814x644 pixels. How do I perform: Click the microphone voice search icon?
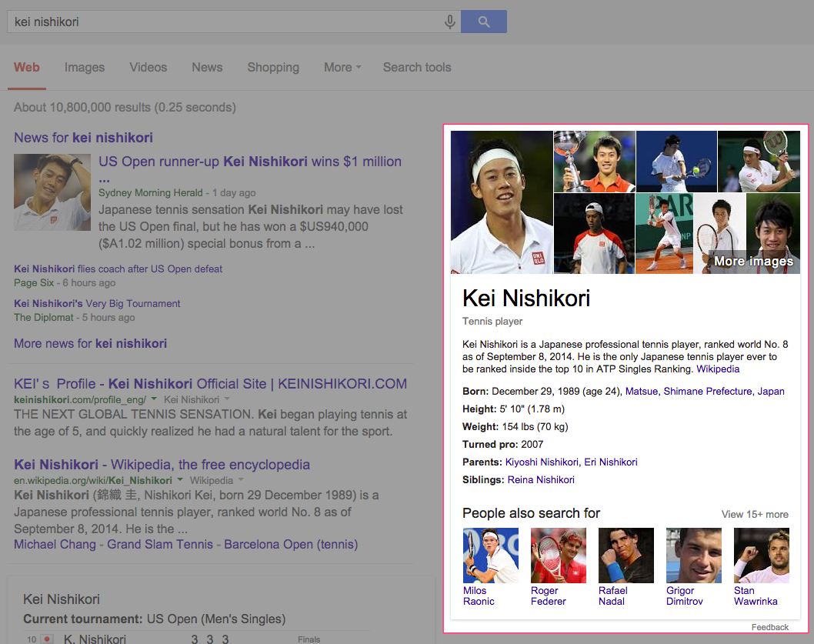(450, 22)
